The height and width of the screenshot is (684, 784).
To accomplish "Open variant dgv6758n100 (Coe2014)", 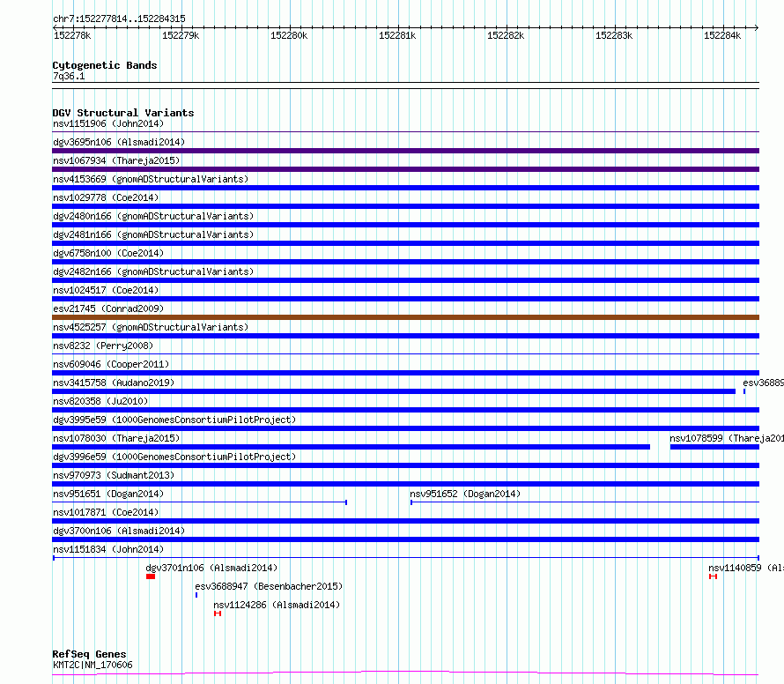I will [108, 253].
